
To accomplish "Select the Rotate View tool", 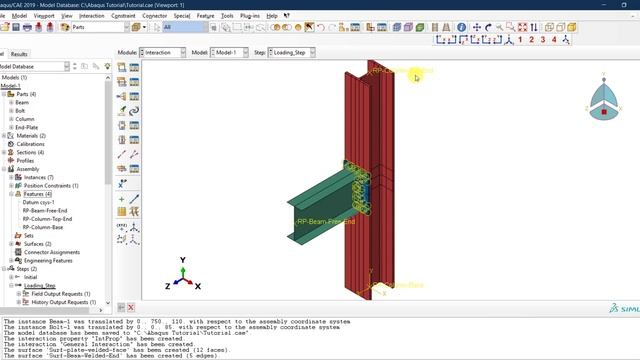I will [488, 27].
